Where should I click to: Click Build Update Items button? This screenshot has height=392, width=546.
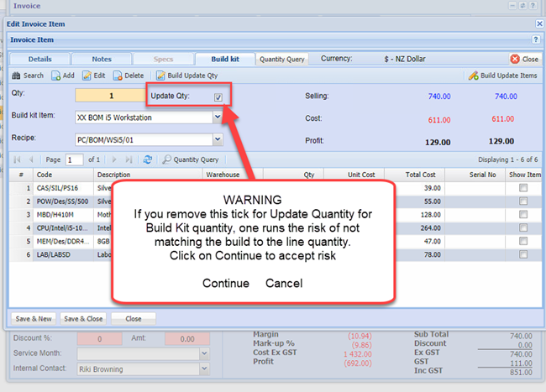point(502,76)
